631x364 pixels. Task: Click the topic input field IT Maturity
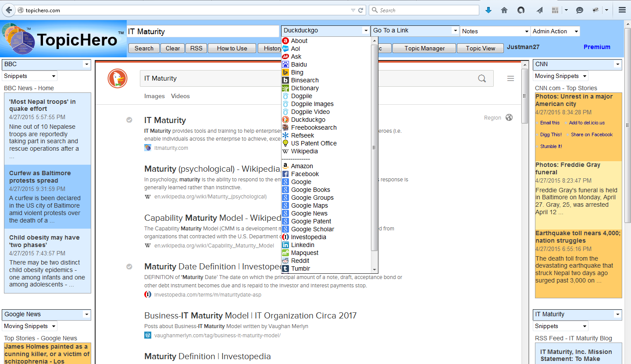pyautogui.click(x=203, y=32)
